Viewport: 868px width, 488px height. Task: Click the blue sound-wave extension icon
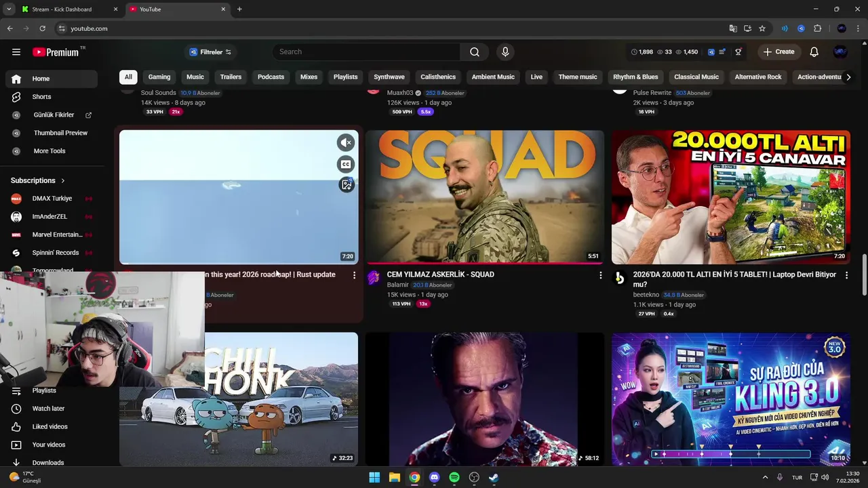[x=785, y=28]
